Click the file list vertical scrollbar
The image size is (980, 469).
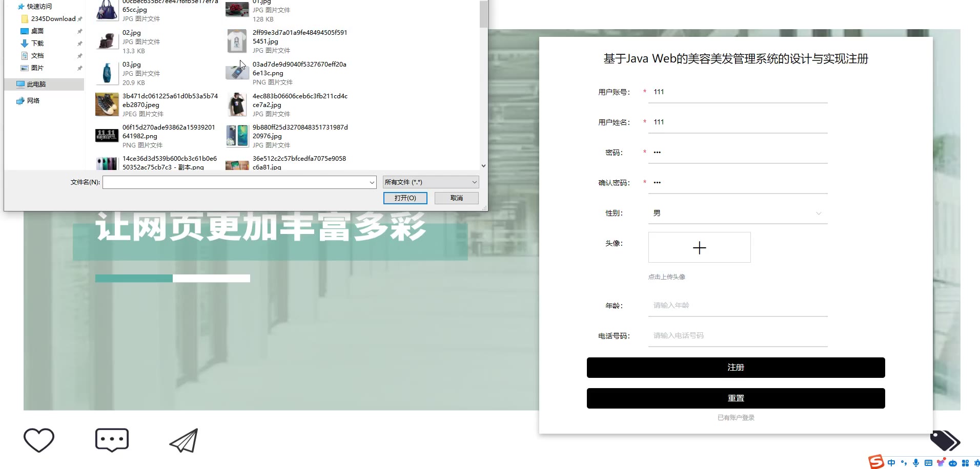tap(483, 14)
